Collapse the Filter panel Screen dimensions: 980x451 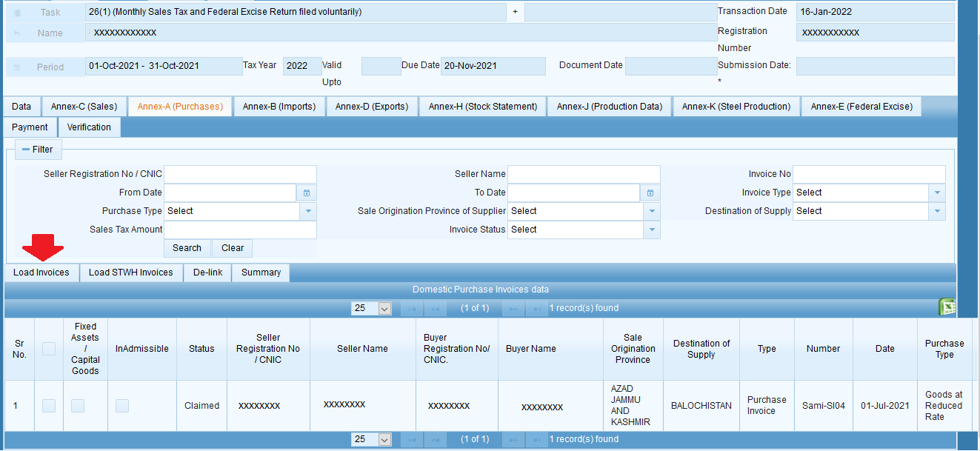tap(37, 150)
